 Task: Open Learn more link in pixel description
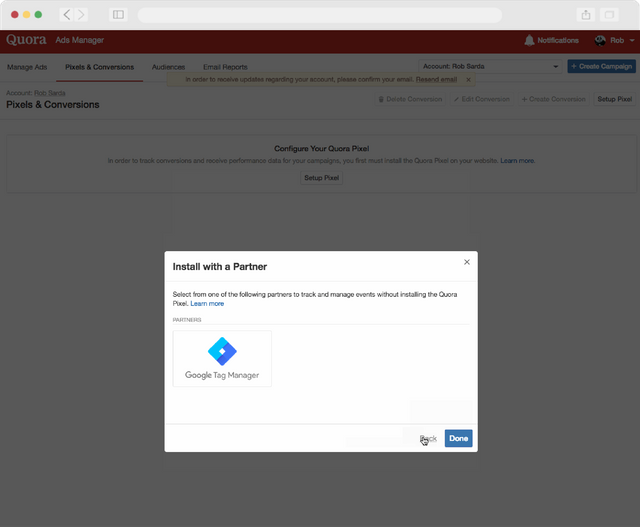pyautogui.click(x=518, y=161)
